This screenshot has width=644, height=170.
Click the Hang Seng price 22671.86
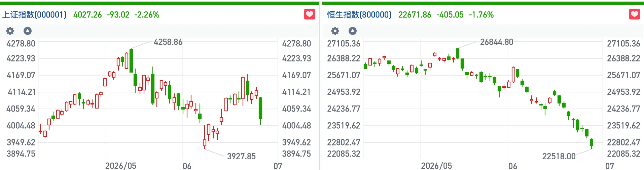point(415,15)
